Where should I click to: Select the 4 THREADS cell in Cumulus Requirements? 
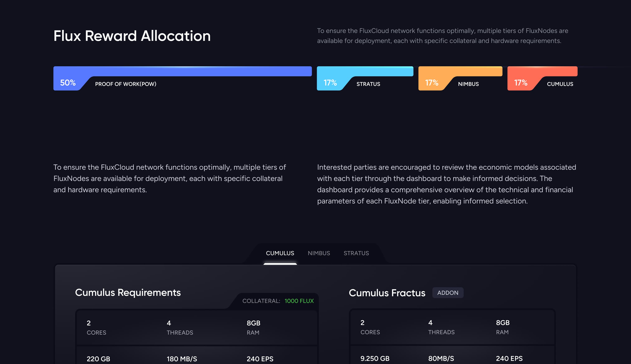(x=180, y=327)
